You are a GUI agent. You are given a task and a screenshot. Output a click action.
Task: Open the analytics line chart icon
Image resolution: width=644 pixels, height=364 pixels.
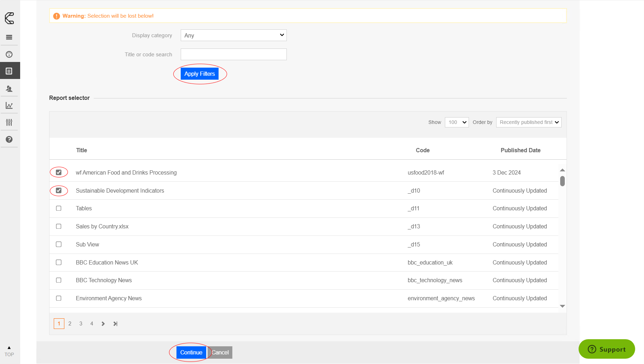point(9,106)
